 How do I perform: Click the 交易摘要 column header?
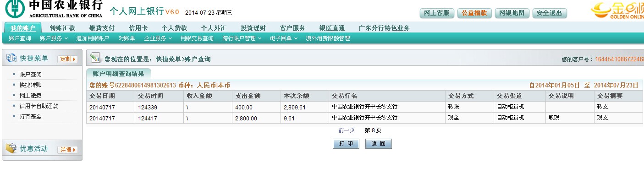point(619,96)
